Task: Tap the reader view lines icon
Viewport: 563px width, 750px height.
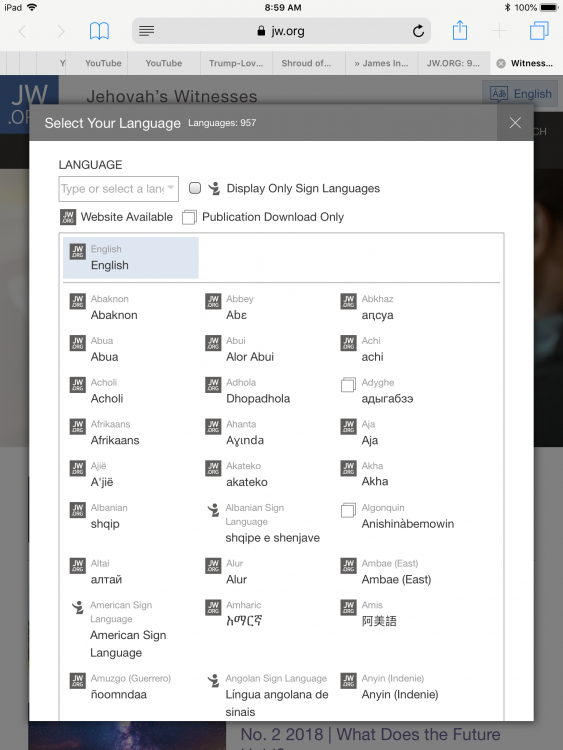Action: [146, 31]
